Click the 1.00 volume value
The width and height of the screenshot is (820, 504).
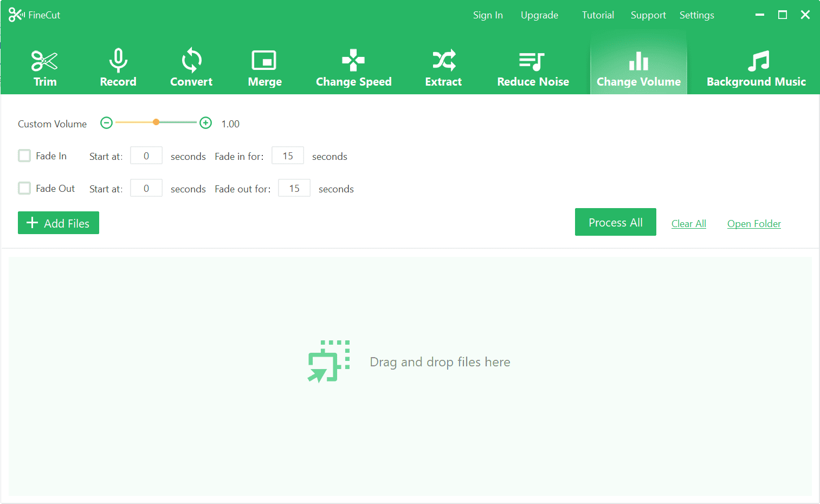[230, 124]
